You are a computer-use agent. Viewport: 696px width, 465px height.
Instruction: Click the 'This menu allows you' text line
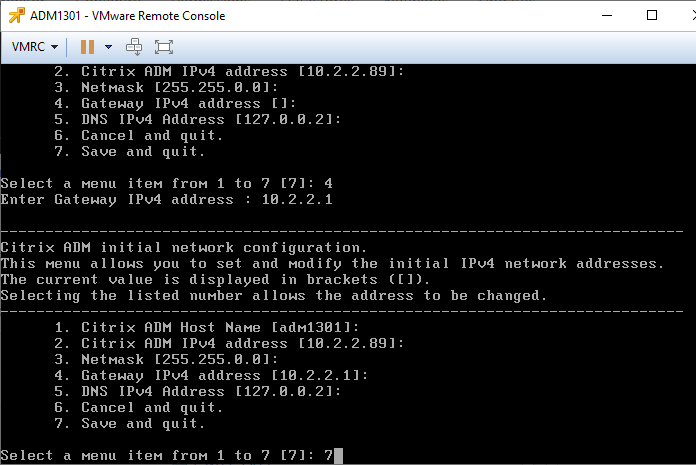tap(332, 264)
